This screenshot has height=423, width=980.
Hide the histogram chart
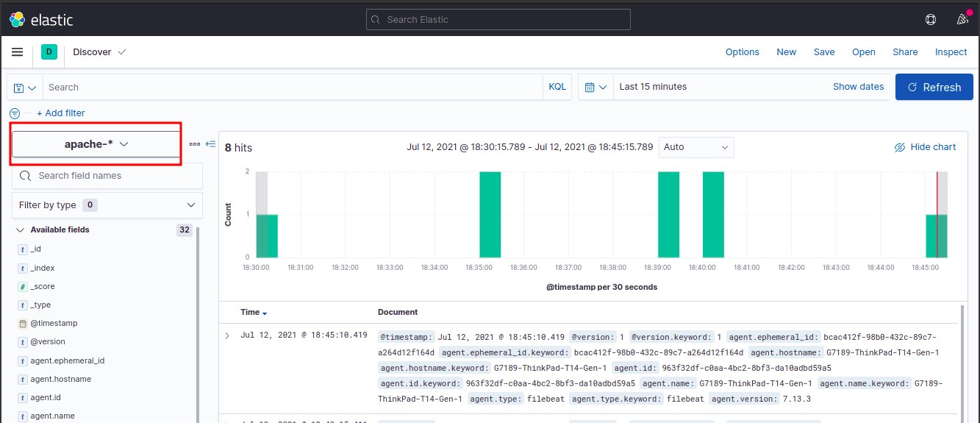[925, 147]
